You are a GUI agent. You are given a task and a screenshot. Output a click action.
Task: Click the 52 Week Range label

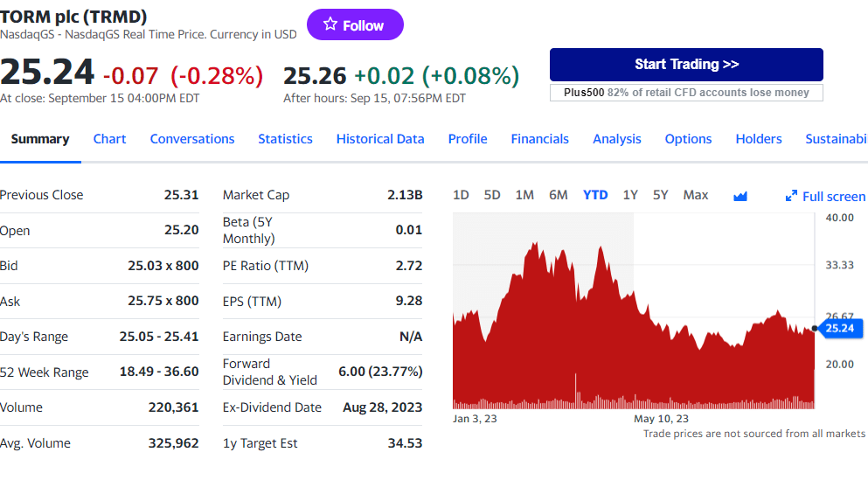(45, 372)
